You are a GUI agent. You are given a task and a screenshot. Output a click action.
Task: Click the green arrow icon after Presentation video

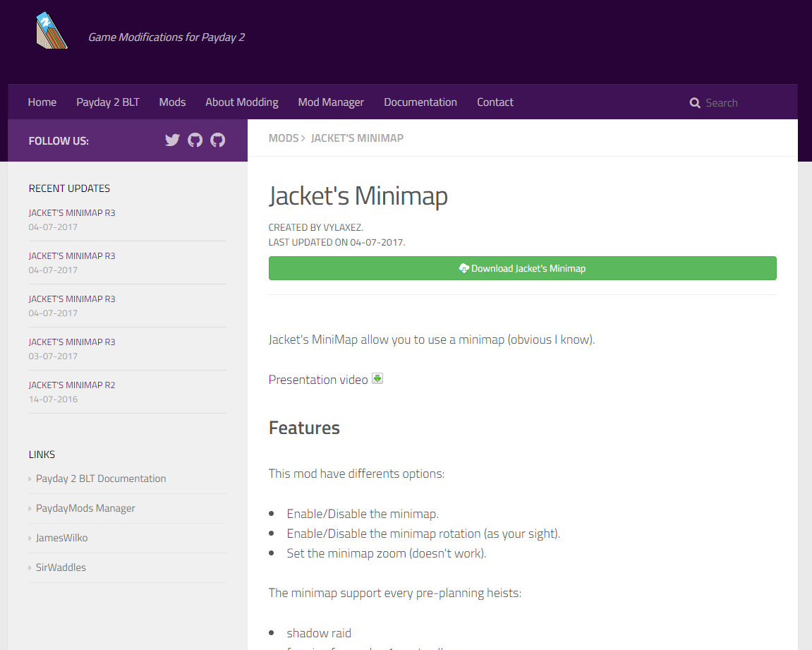[x=377, y=379]
